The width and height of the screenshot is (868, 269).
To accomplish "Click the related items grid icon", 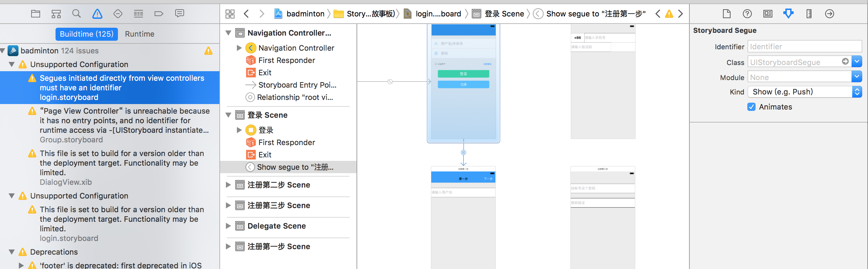I will point(230,14).
